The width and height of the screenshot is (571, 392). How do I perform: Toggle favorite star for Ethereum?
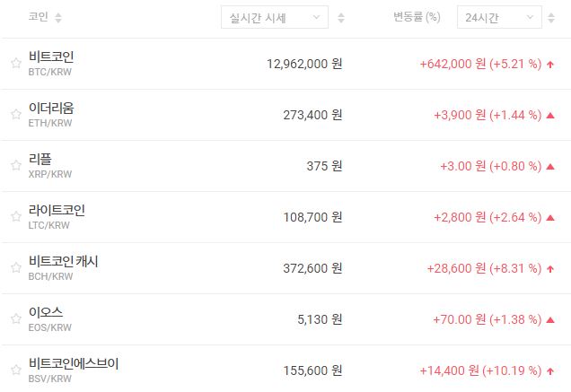point(15,115)
